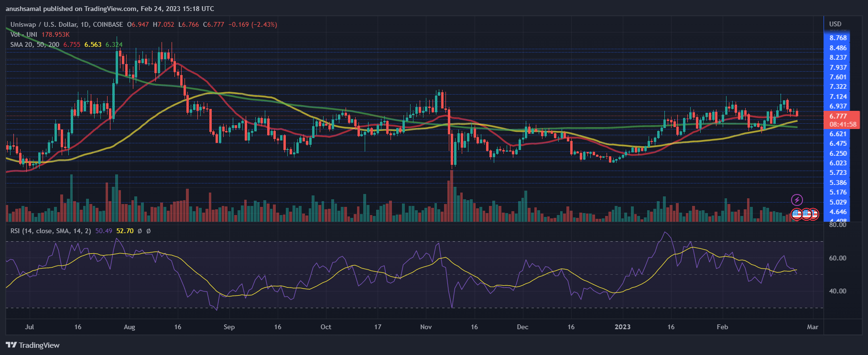The image size is (868, 355).
Task: Click the high value H7.052
Action: 163,24
